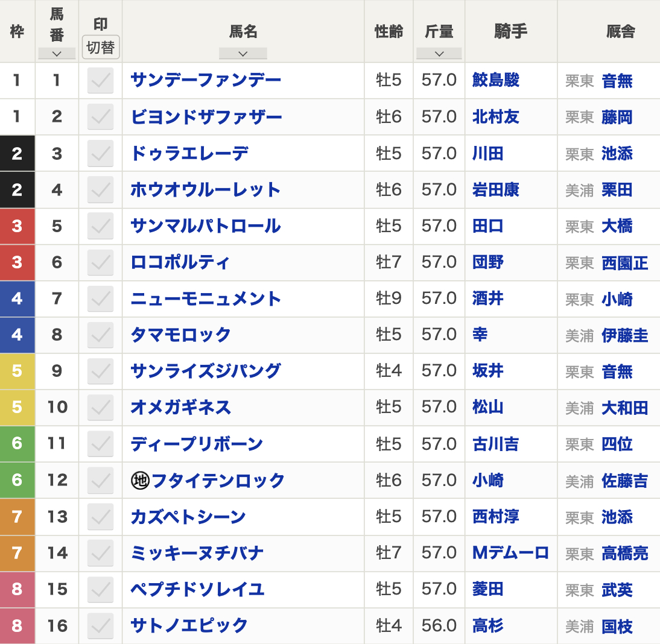660x644 pixels.
Task: Open jockey 団野 profile
Action: click(488, 262)
